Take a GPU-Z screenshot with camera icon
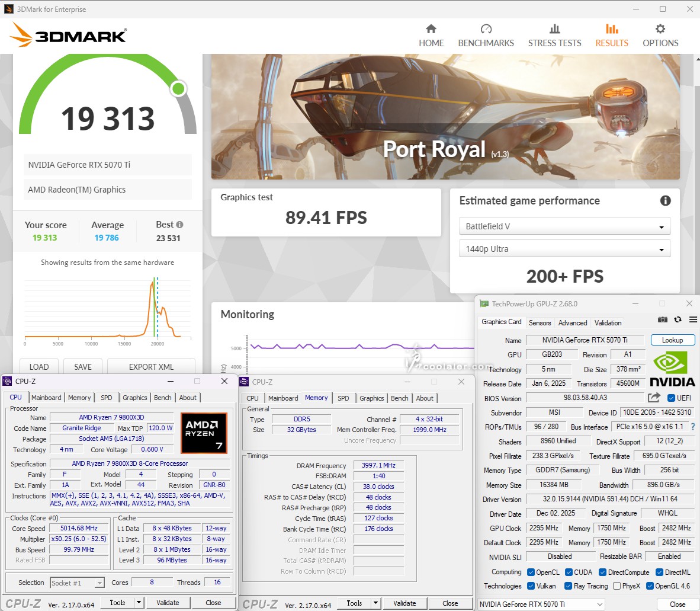Viewport: 700px width, 611px height. [x=663, y=320]
